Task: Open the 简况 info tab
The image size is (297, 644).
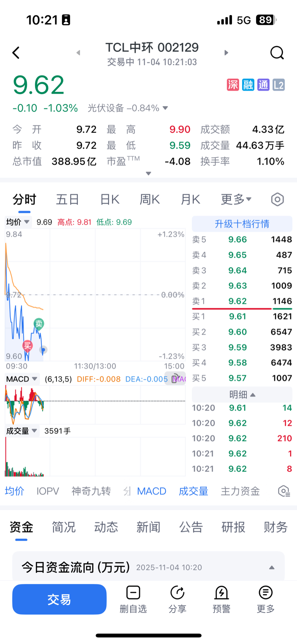Action: click(x=64, y=527)
